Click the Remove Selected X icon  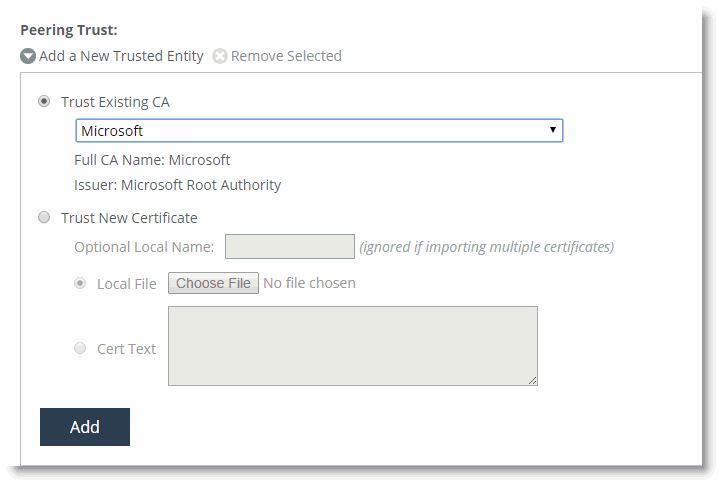220,56
